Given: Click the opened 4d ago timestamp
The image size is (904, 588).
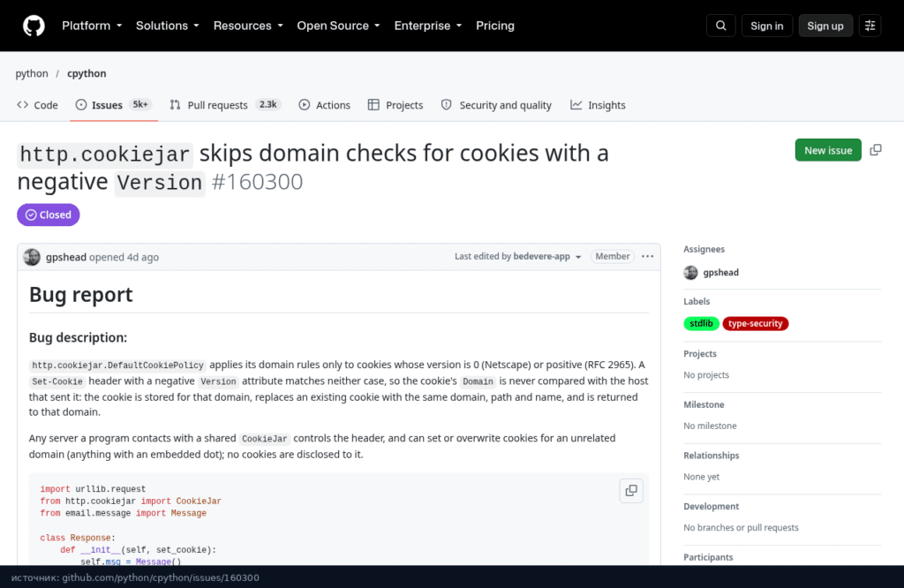Looking at the screenshot, I should tap(124, 257).
